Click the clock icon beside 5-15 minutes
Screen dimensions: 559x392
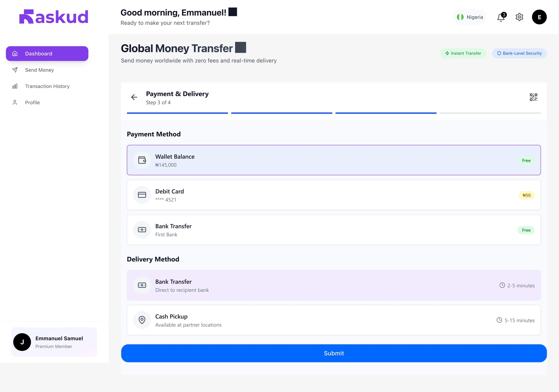click(x=499, y=320)
